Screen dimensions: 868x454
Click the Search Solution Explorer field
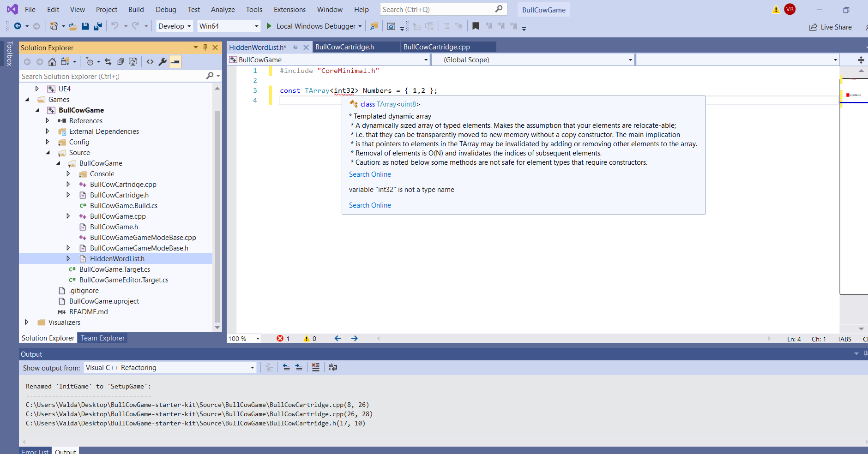[x=113, y=77]
